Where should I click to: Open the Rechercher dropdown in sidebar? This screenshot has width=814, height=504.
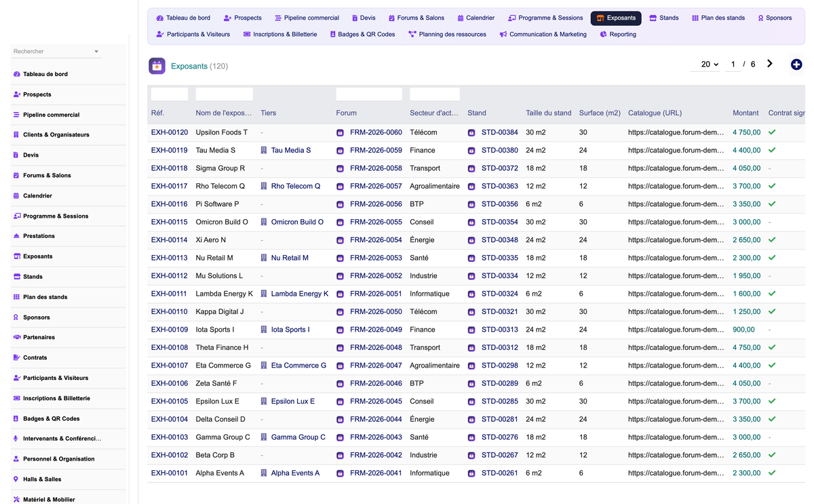[x=56, y=52]
